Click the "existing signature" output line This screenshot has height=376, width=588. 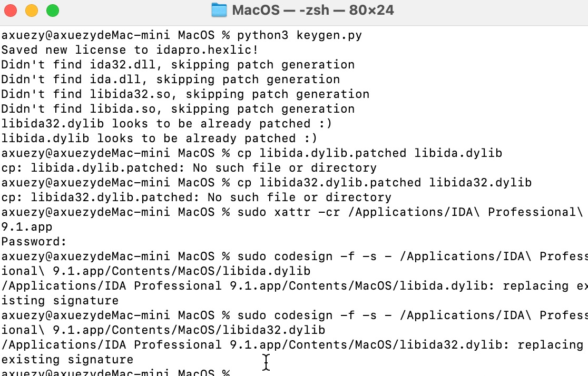coord(67,360)
